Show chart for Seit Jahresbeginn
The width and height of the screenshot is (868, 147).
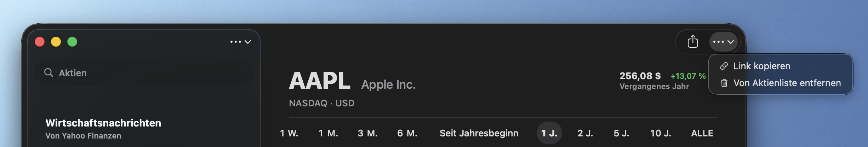click(x=479, y=133)
